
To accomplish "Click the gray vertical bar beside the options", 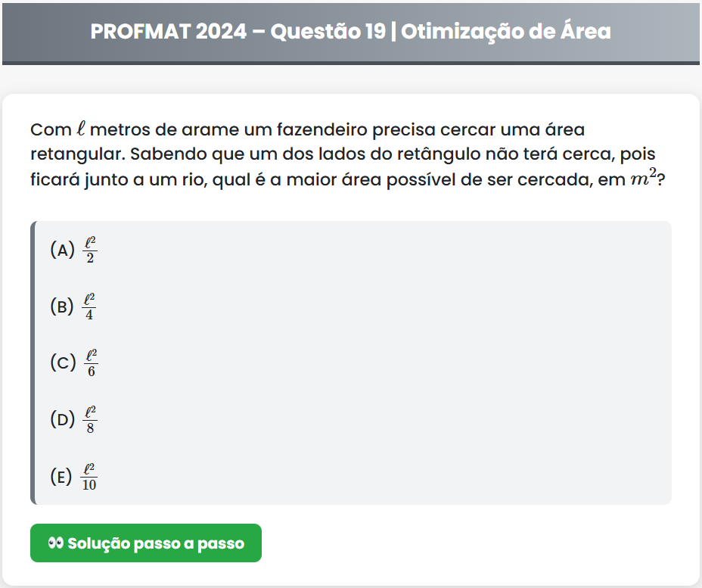I will tap(33, 362).
